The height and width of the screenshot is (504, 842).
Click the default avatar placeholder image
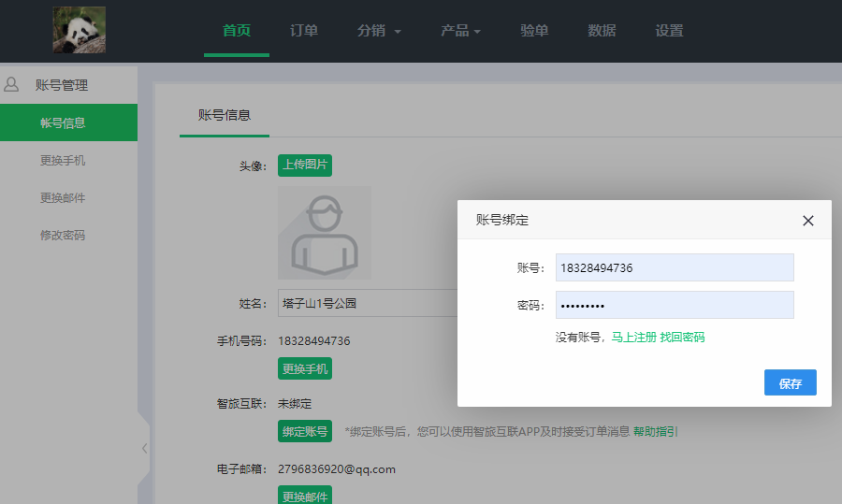tap(324, 232)
